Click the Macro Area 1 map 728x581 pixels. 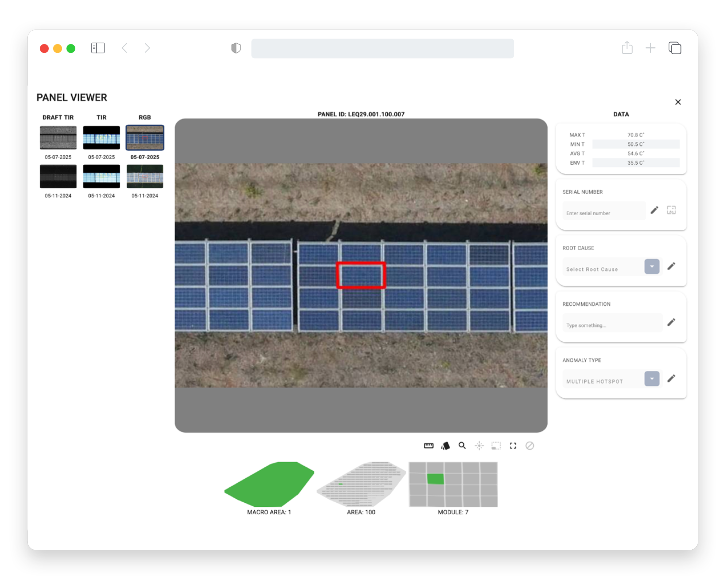(x=269, y=484)
